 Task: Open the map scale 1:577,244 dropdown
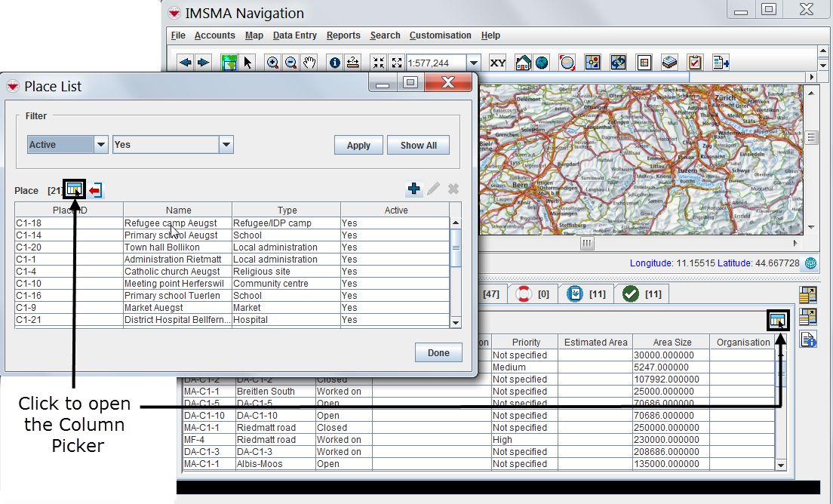(x=473, y=63)
